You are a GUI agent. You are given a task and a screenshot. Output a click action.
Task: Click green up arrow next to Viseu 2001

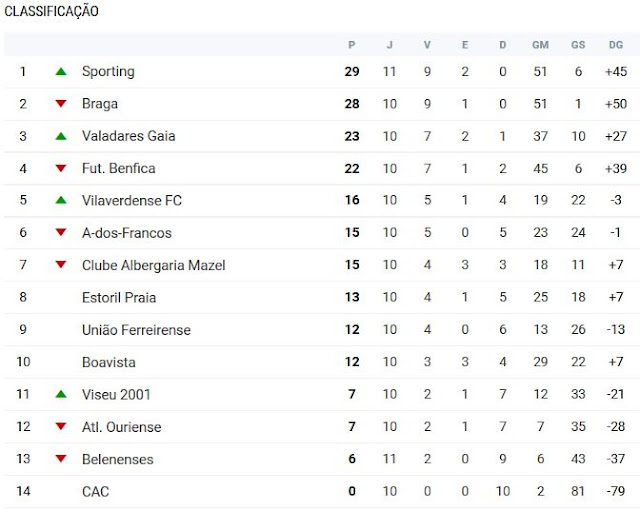61,395
